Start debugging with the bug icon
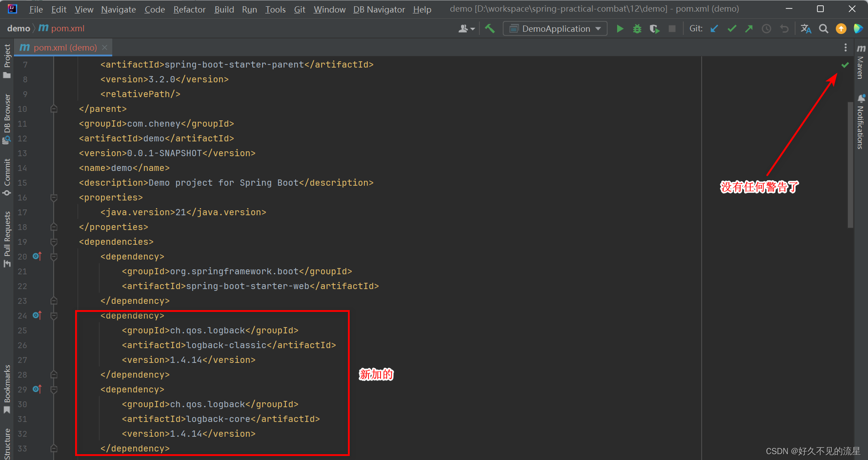The height and width of the screenshot is (460, 868). click(x=637, y=29)
